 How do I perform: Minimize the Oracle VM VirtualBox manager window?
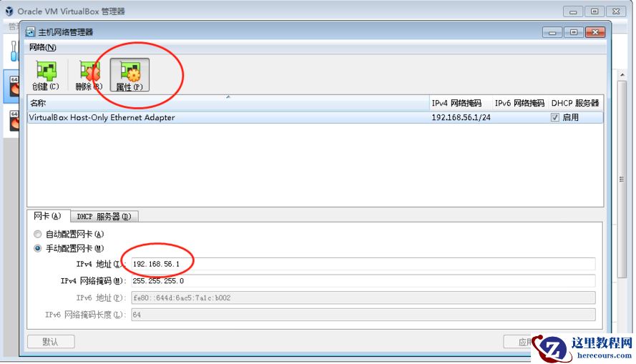coord(573,11)
